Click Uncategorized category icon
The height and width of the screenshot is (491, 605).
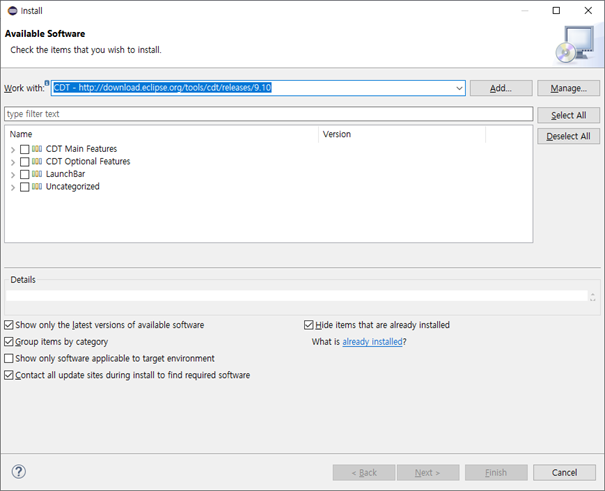click(x=37, y=187)
